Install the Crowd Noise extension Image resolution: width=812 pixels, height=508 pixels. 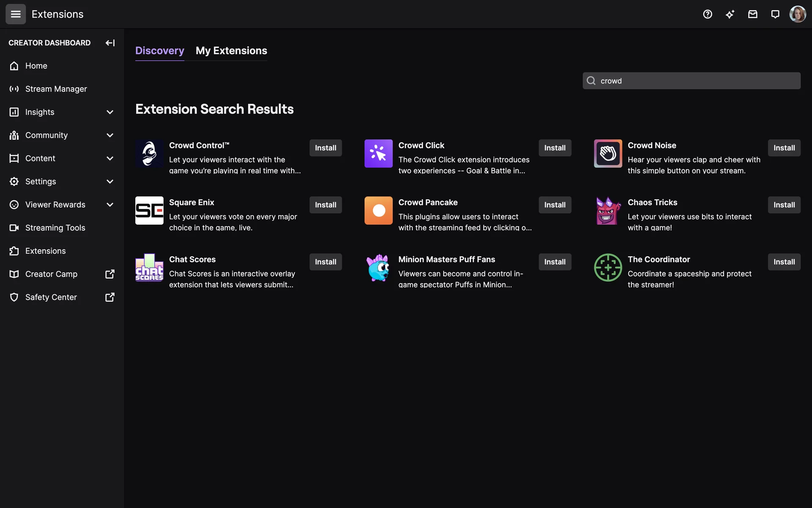[784, 148]
